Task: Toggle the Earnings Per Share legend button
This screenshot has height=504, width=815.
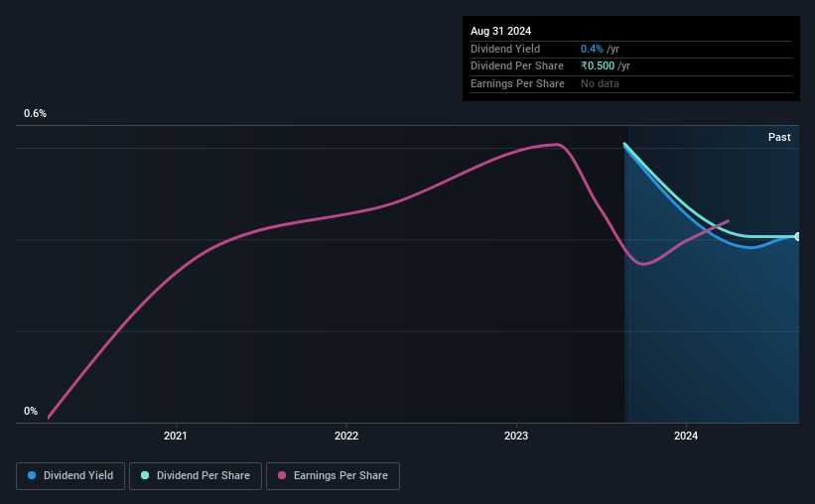Action: point(333,476)
